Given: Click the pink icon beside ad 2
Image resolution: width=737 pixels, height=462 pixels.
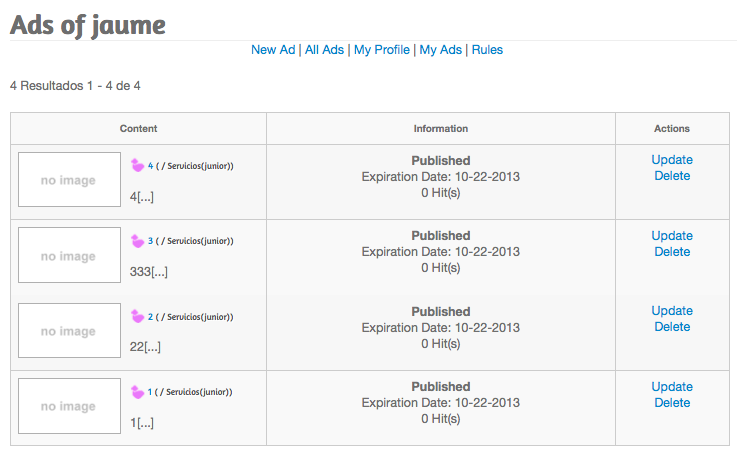Looking at the screenshot, I should [x=137, y=316].
